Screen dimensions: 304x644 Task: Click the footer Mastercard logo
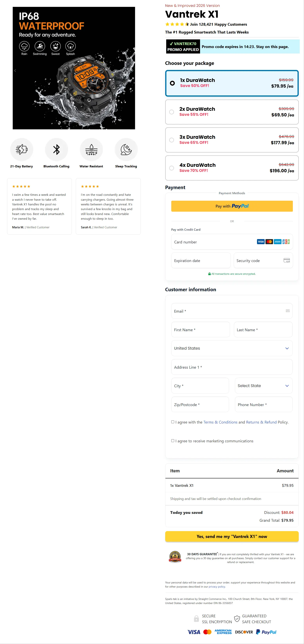coord(207,632)
